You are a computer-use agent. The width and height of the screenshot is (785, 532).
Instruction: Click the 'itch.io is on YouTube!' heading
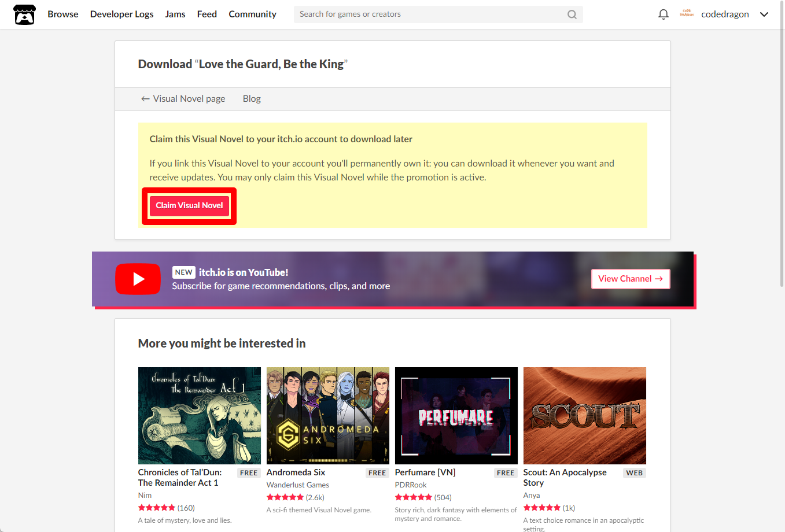(244, 272)
